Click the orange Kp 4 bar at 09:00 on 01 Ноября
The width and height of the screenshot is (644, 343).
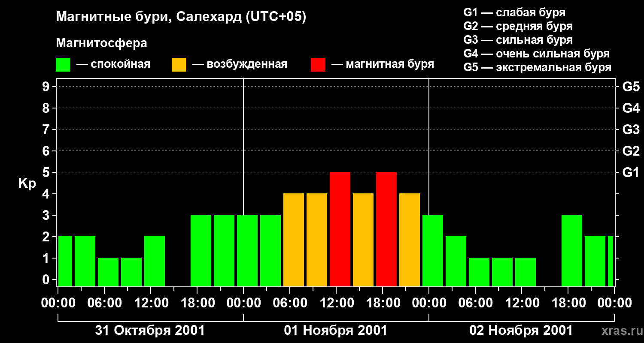317,240
